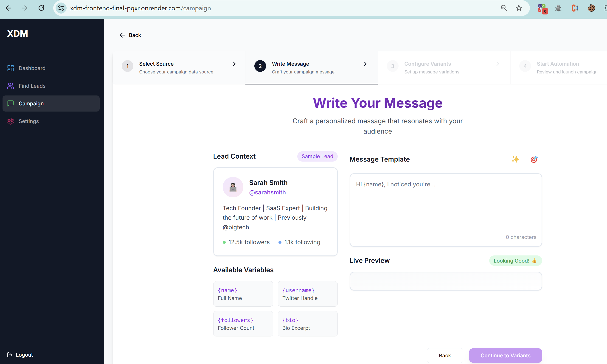
Task: Click the target dart icon
Action: point(534,160)
